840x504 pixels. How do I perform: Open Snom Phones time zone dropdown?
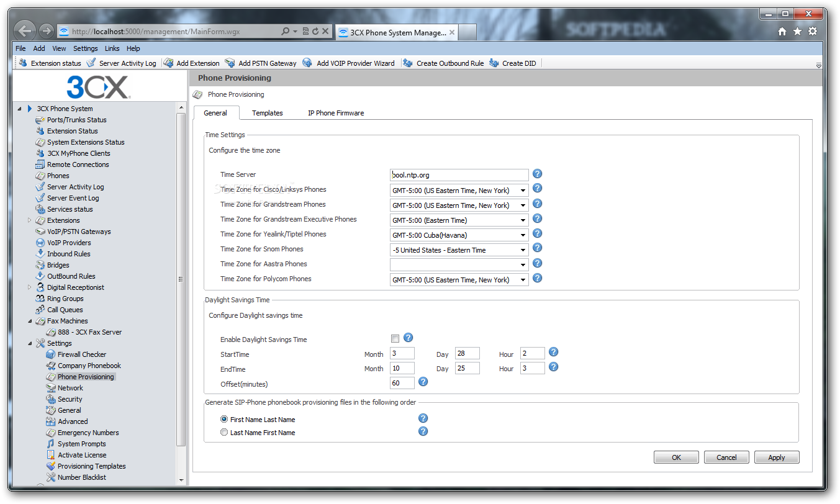click(x=459, y=250)
